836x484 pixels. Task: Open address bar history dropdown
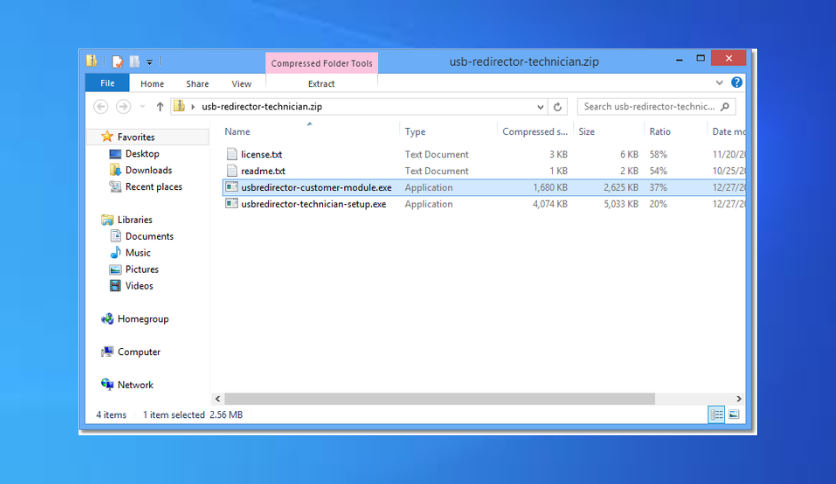[x=540, y=107]
